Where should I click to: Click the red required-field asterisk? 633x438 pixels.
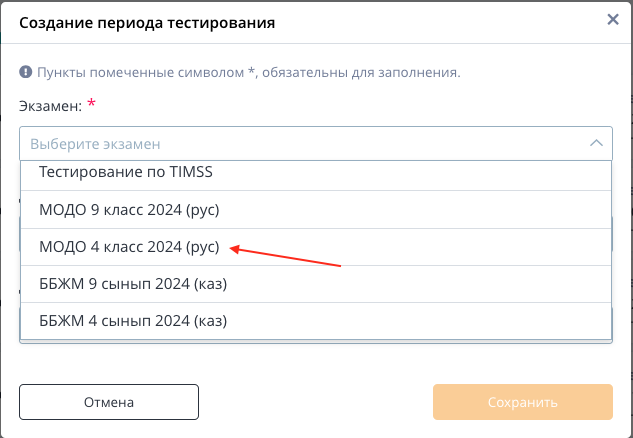click(92, 103)
